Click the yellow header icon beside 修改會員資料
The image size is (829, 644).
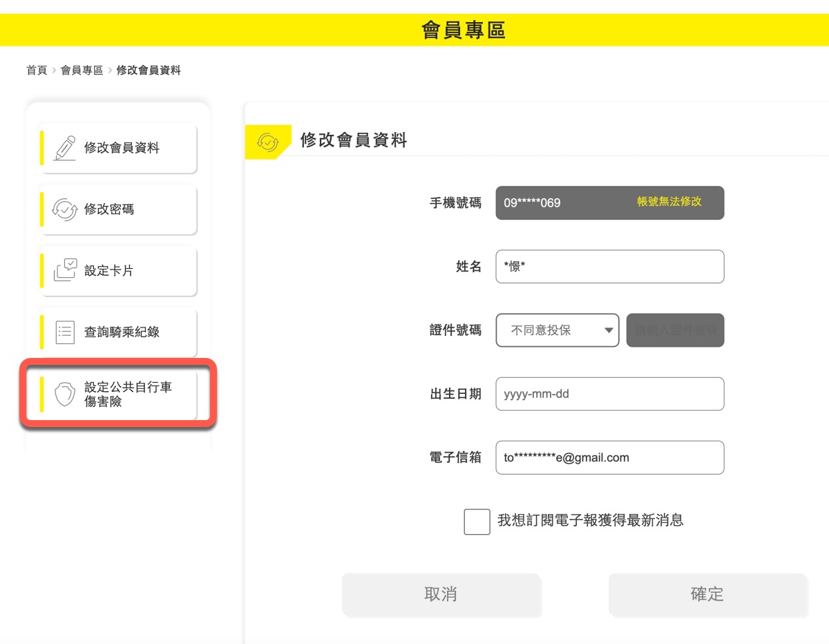[267, 141]
